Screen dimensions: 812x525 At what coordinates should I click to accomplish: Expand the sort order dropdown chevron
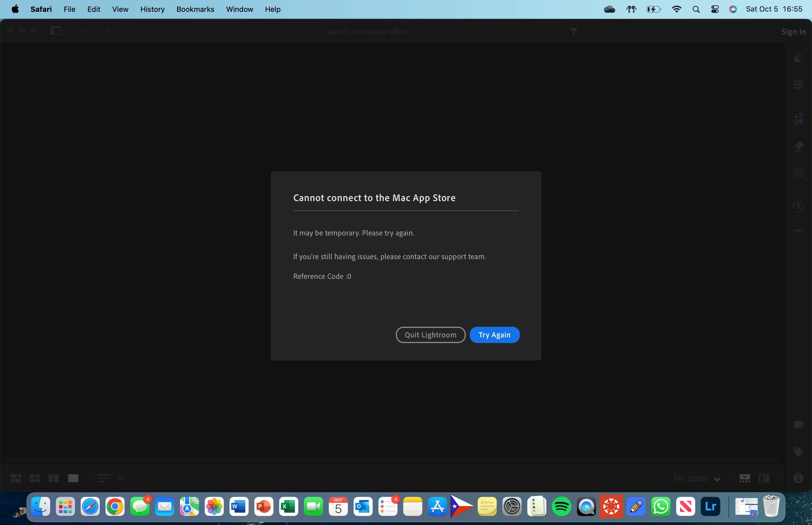click(x=120, y=478)
